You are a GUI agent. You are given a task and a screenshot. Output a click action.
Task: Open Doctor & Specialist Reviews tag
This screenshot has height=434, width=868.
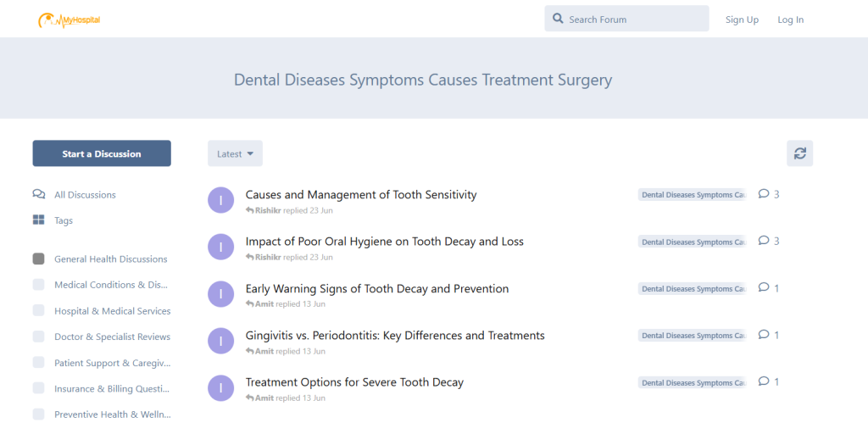click(x=112, y=337)
